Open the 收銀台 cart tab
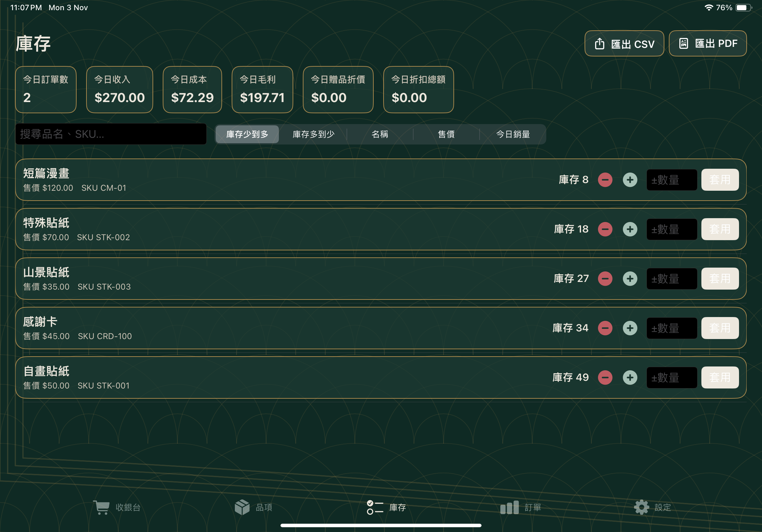 pyautogui.click(x=117, y=507)
